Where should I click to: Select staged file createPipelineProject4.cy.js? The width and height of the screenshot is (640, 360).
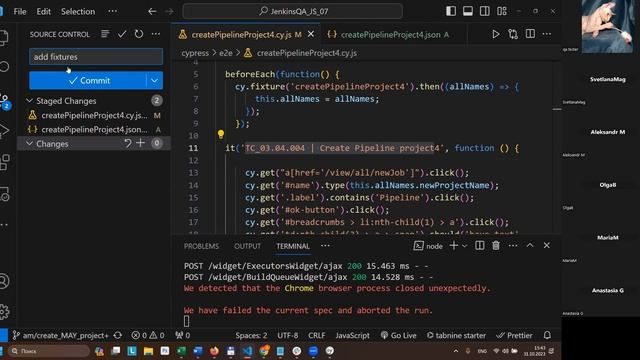pos(94,116)
